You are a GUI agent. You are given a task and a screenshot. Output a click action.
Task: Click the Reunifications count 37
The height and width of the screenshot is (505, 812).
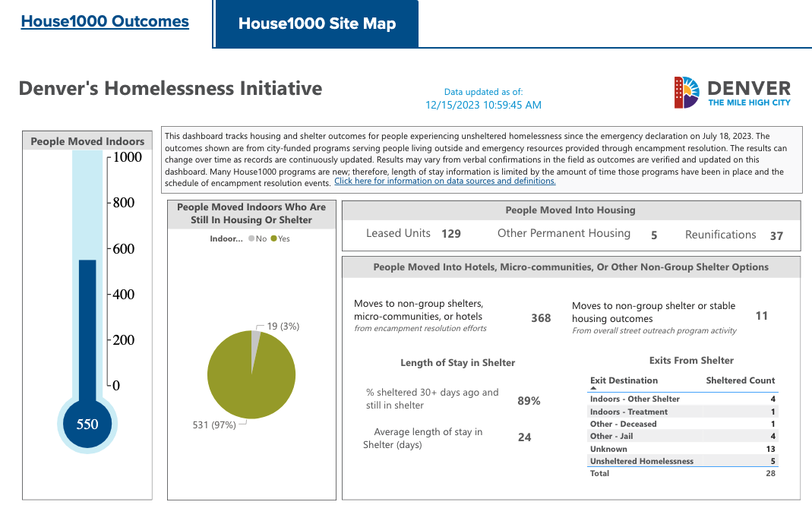point(776,236)
